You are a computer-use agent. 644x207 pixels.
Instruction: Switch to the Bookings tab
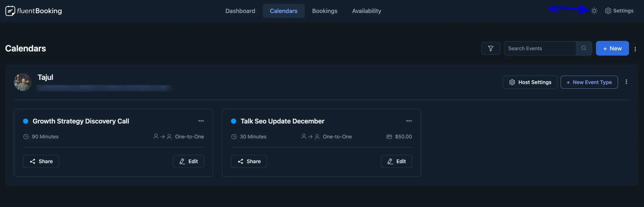tap(325, 11)
